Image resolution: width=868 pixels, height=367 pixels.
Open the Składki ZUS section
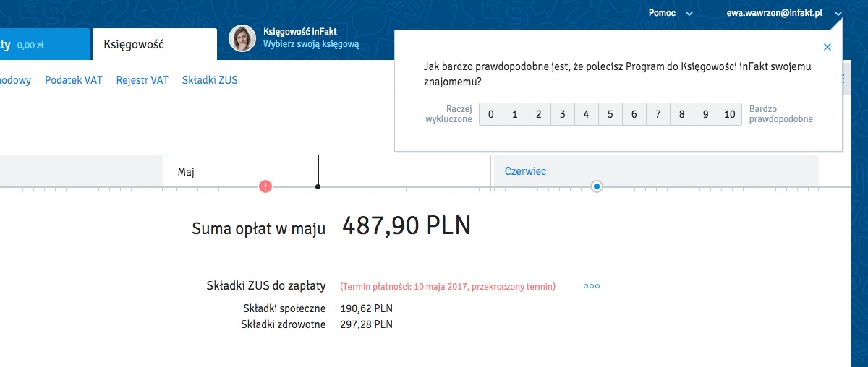tap(210, 80)
